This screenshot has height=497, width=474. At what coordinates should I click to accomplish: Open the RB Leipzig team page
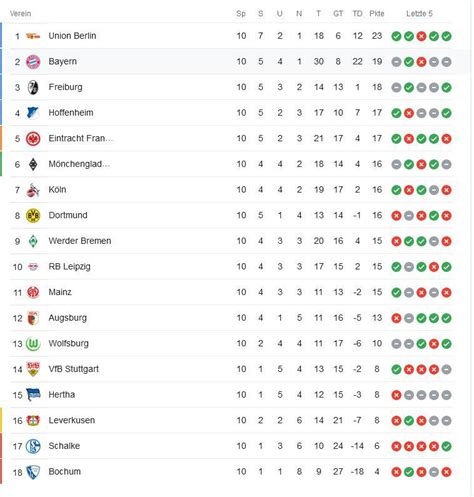[69, 267]
